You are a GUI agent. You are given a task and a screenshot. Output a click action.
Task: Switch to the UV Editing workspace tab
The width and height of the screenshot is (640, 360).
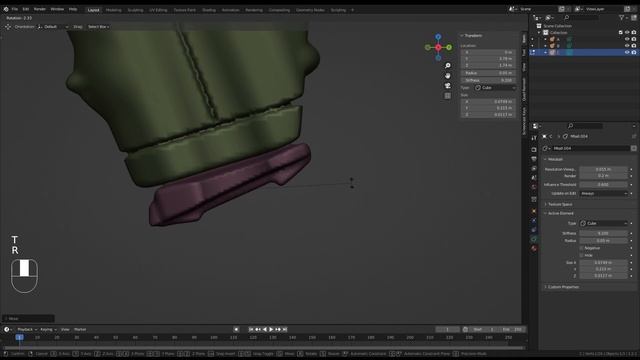[158, 10]
